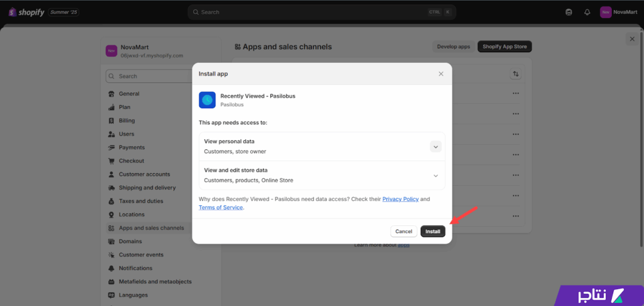The width and height of the screenshot is (644, 306).
Task: Select Apps and sales channels
Action: pos(152,228)
